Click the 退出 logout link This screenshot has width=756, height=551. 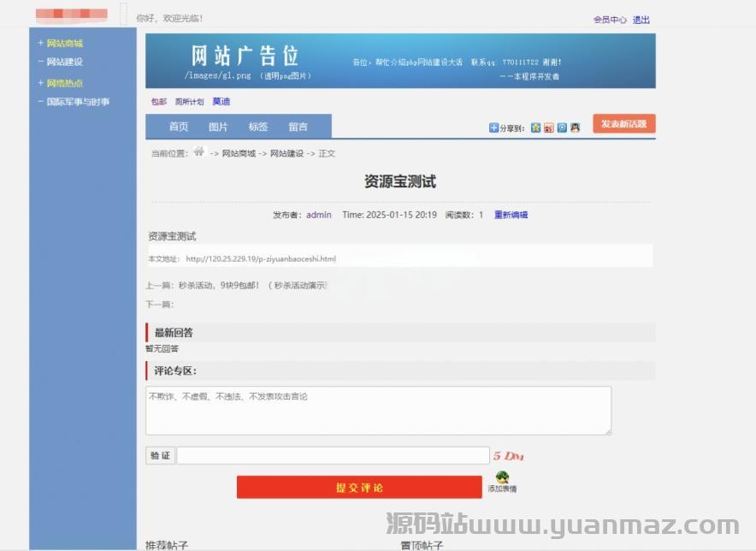coord(641,20)
